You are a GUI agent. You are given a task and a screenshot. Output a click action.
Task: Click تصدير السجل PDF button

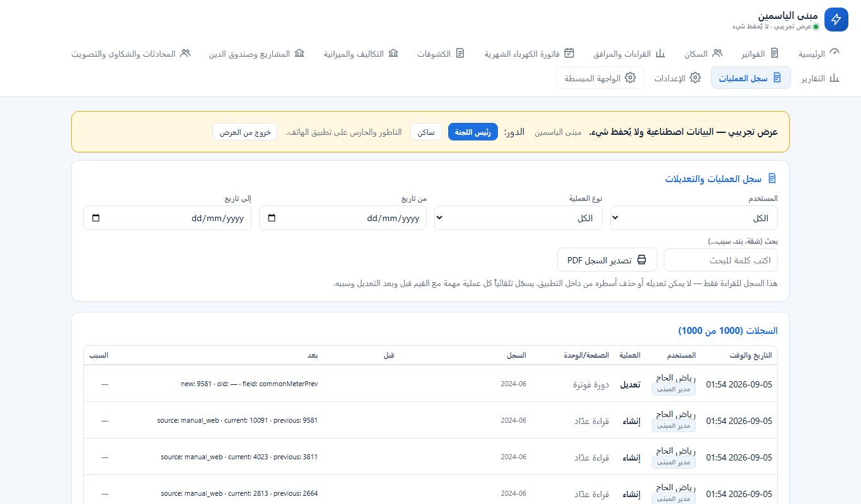607,260
